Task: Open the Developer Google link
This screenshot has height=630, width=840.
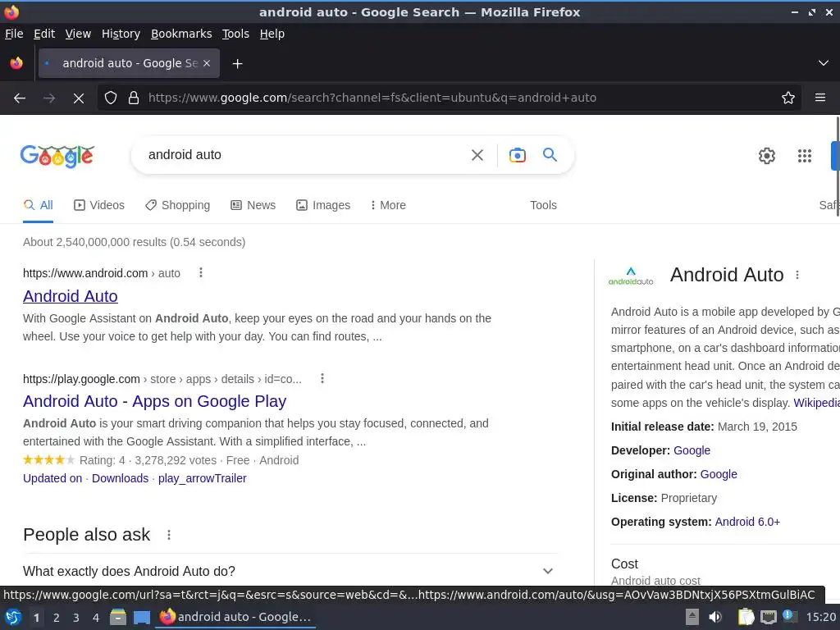Action: pos(692,450)
